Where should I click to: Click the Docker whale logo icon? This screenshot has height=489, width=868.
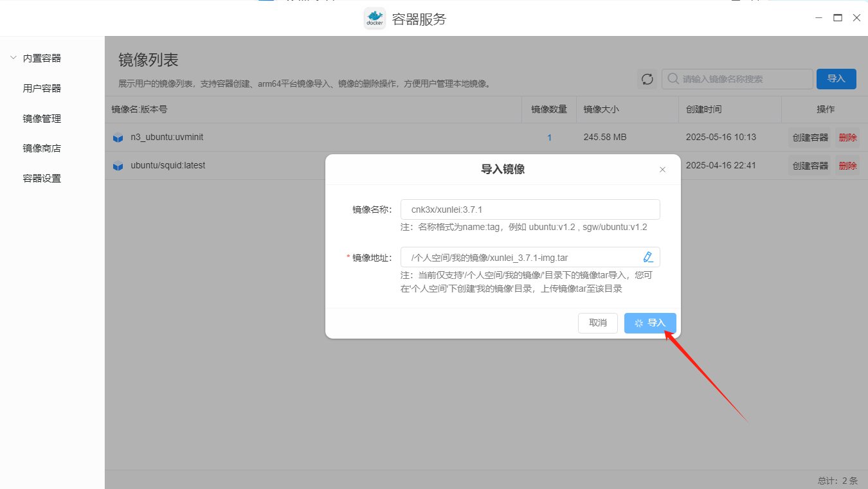[375, 19]
